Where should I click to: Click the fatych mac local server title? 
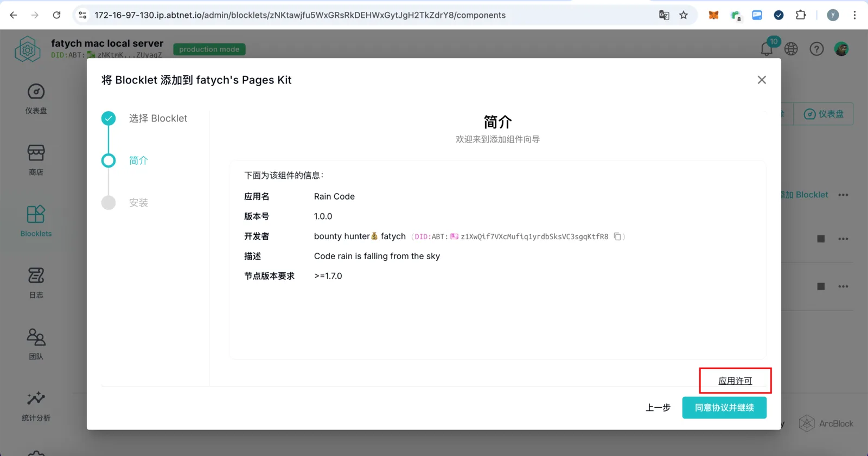coord(107,43)
